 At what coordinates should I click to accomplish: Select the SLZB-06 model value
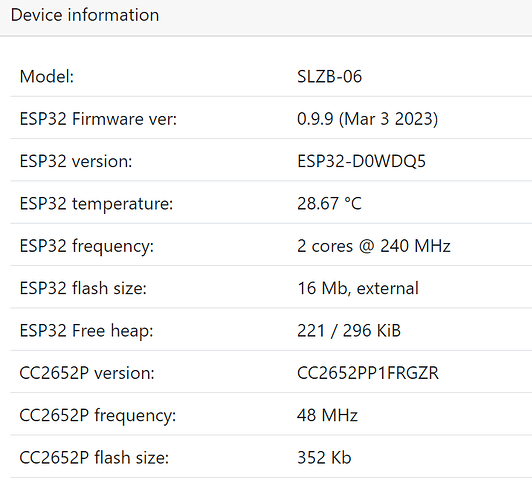click(329, 76)
